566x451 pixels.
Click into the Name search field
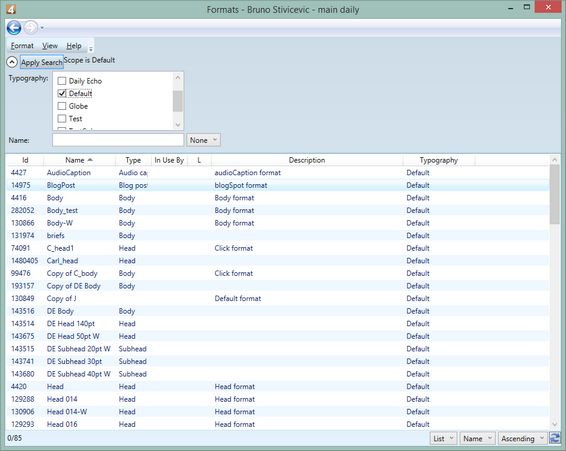pyautogui.click(x=118, y=140)
